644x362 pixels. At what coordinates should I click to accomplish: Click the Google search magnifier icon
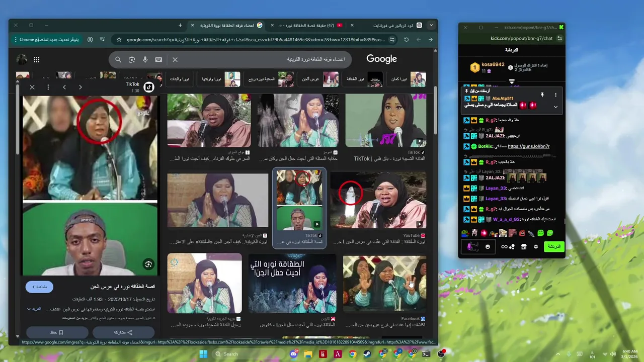(x=118, y=59)
